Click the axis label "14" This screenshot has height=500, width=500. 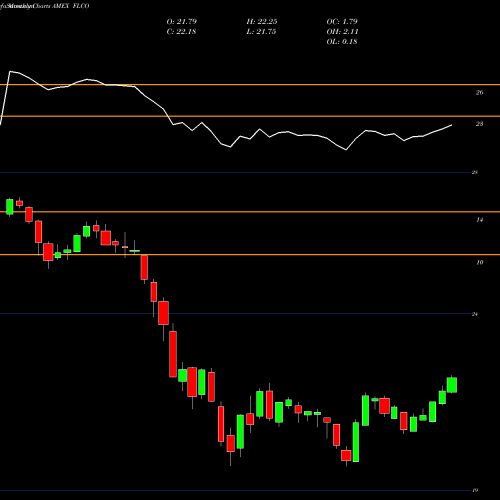(x=479, y=220)
